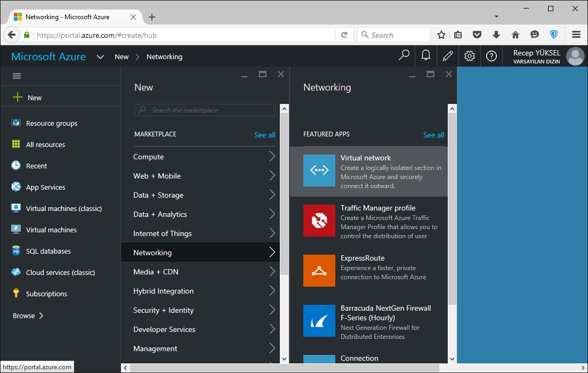Screen dimensions: 588x373
Task: Expand the Compute category chevron
Action: (x=272, y=156)
